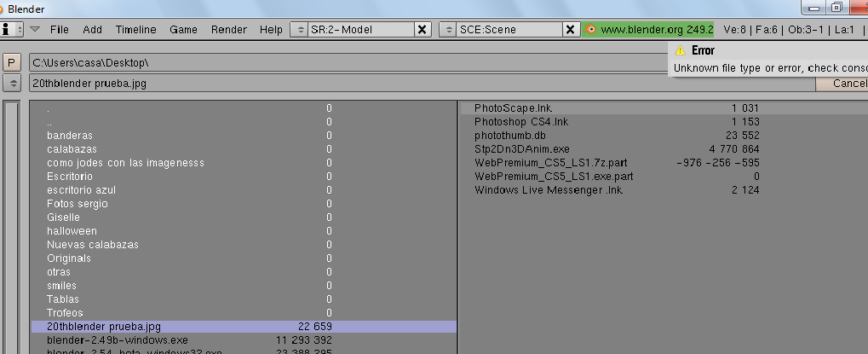868x354 pixels.
Task: Click the Blender title bar app icon
Action: point(1,9)
